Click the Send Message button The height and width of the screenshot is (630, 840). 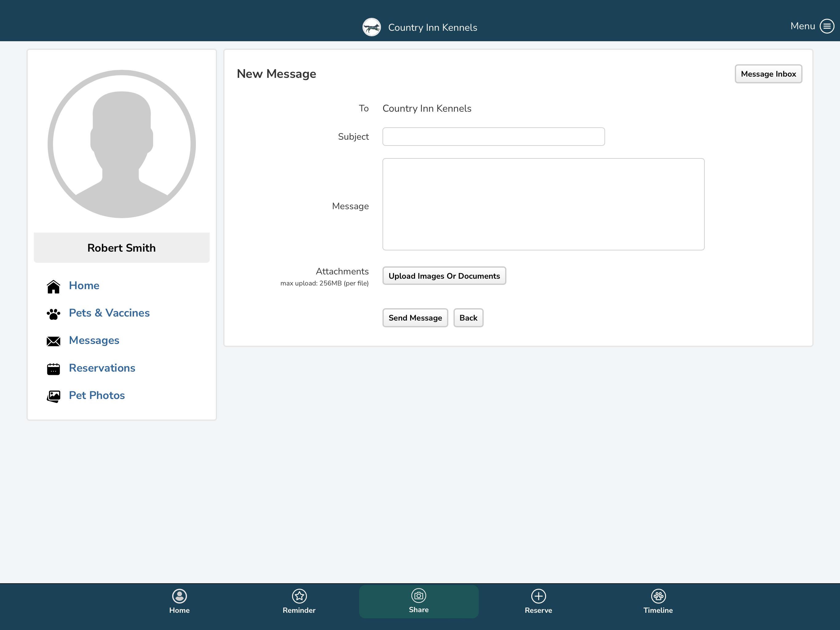pos(415,318)
